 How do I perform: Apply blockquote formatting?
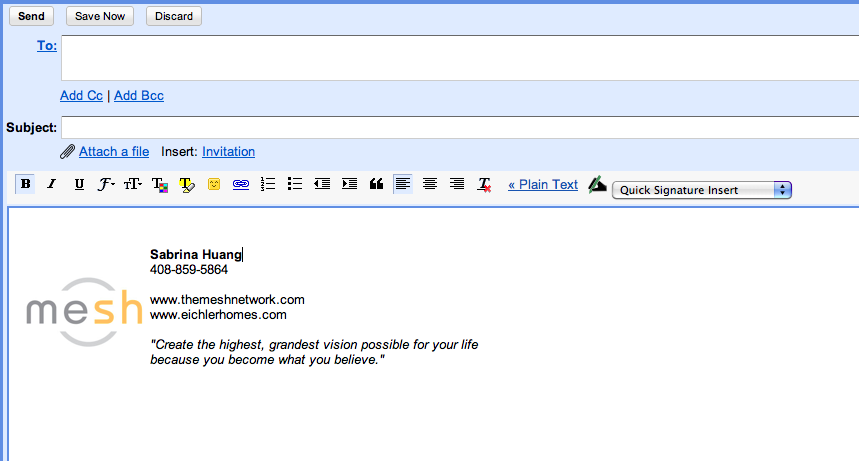376,184
